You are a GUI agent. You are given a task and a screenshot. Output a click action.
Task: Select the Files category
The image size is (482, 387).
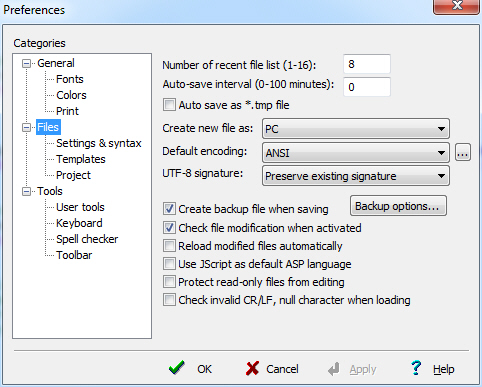point(48,127)
